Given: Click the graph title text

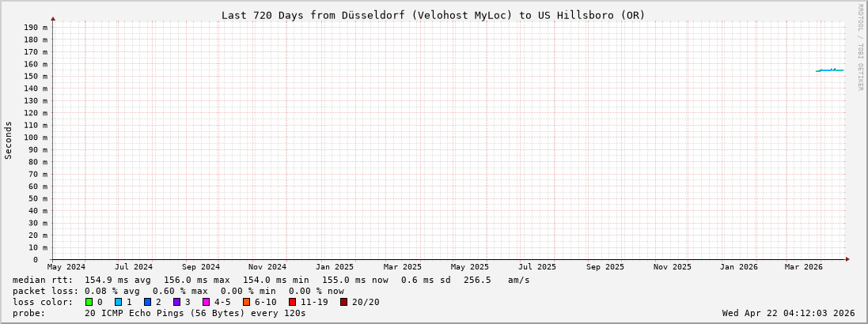Looking at the screenshot, I should [x=433, y=15].
